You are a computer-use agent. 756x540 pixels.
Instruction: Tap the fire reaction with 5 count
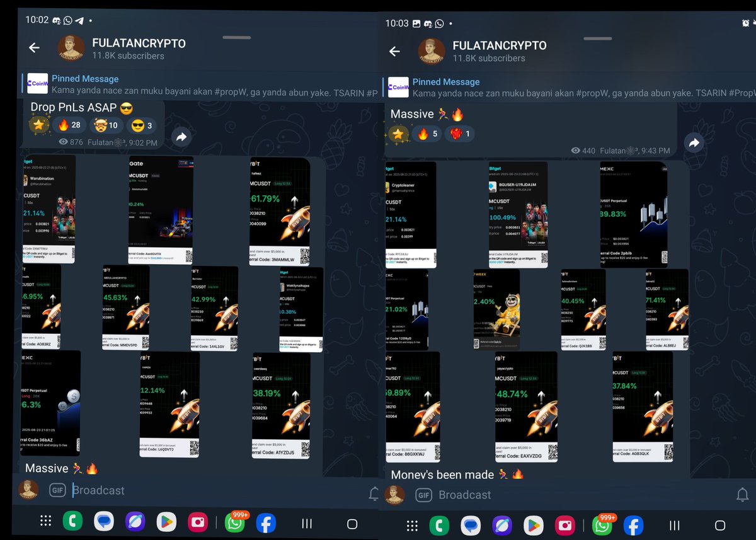427,133
